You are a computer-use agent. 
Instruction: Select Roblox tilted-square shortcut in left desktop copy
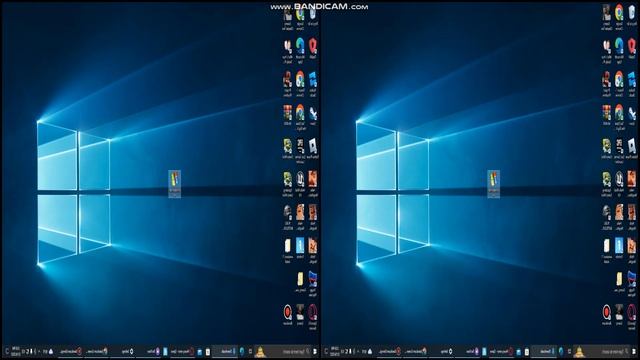(313, 149)
